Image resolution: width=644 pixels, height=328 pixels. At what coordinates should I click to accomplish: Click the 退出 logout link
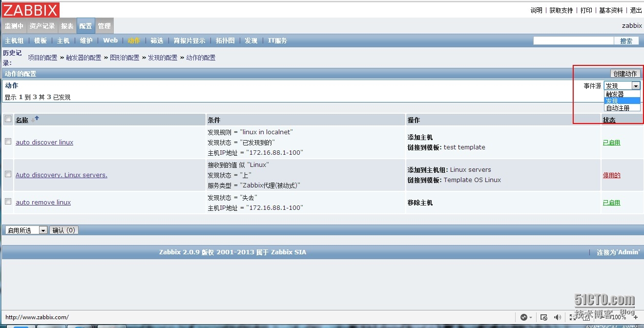pos(636,10)
